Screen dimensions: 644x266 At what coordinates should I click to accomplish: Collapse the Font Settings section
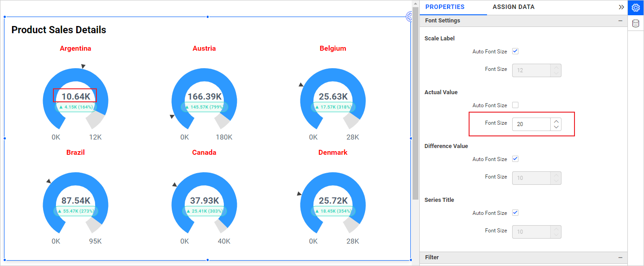[x=620, y=21]
